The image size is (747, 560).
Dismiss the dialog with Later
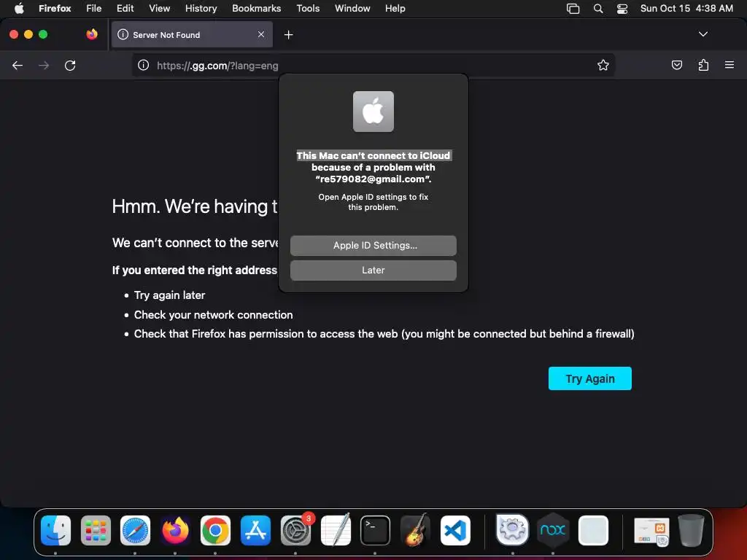coord(373,270)
